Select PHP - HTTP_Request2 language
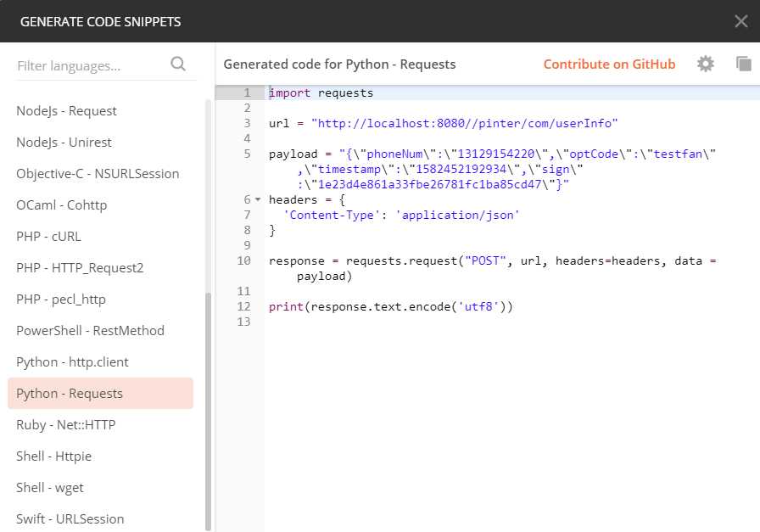 tap(80, 268)
